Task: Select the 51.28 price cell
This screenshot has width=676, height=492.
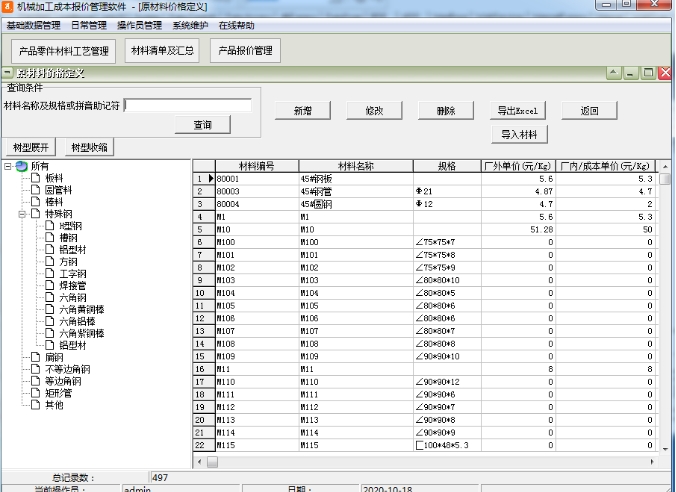Action: click(518, 229)
